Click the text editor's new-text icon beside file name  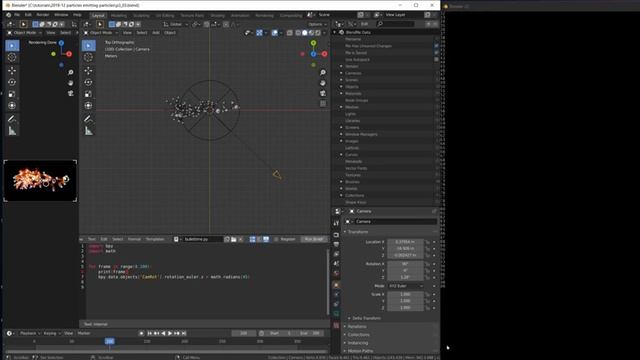coord(227,239)
